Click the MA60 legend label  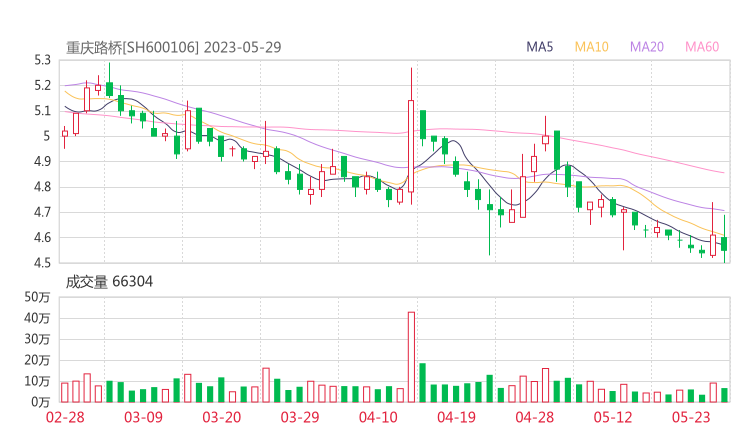click(702, 47)
